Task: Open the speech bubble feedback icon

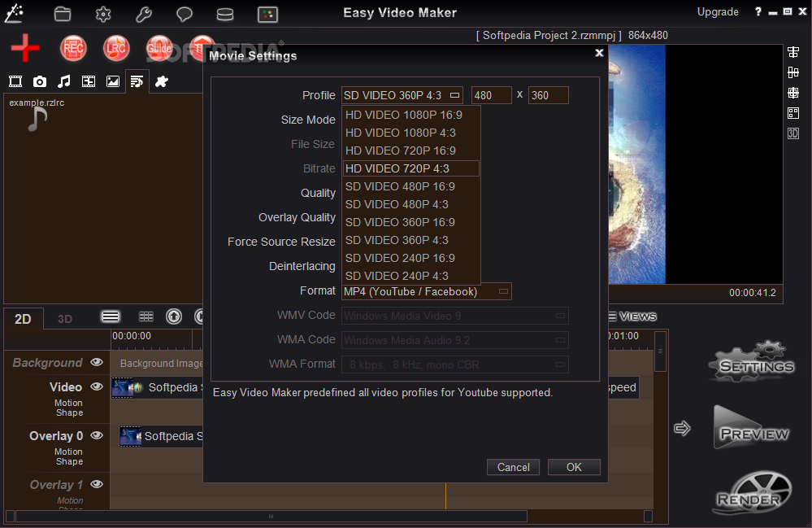Action: point(184,14)
